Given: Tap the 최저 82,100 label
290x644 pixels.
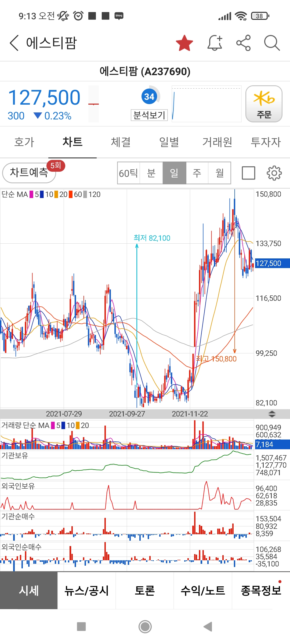Looking at the screenshot, I should click(152, 238).
